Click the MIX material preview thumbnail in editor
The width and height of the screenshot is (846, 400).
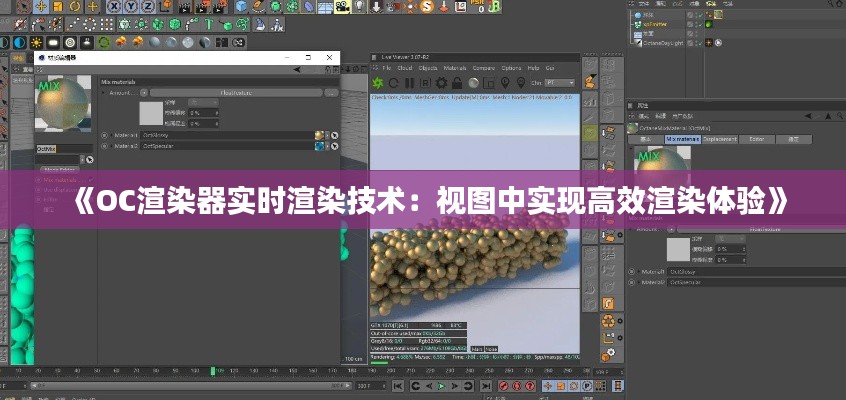pyautogui.click(x=63, y=104)
